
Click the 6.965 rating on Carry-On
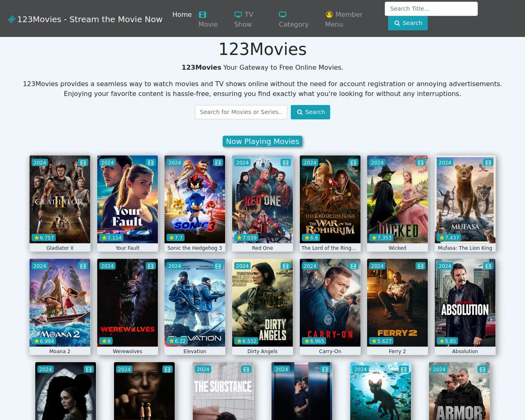pyautogui.click(x=315, y=341)
